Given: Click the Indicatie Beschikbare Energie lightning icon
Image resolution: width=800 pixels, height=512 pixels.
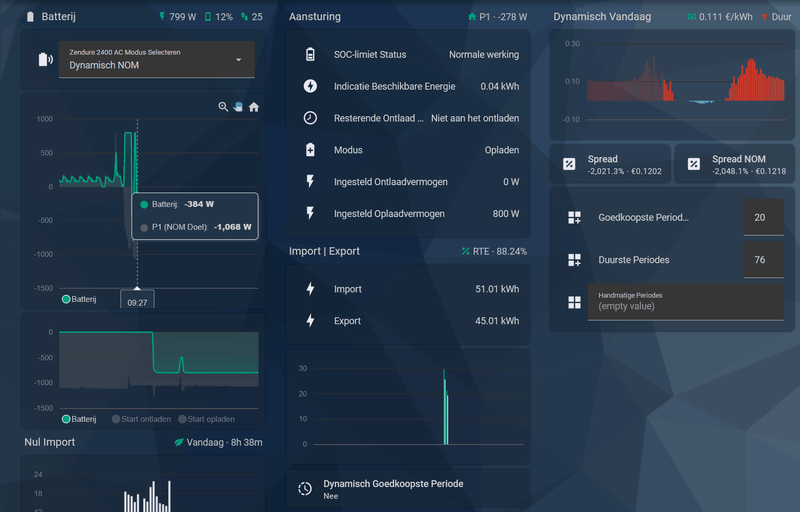Looking at the screenshot, I should (x=310, y=86).
